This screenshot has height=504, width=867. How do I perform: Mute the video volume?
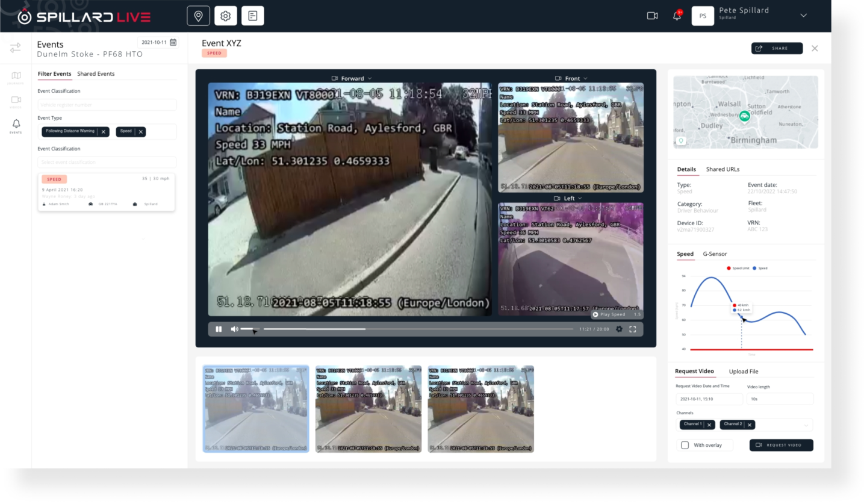tap(234, 329)
